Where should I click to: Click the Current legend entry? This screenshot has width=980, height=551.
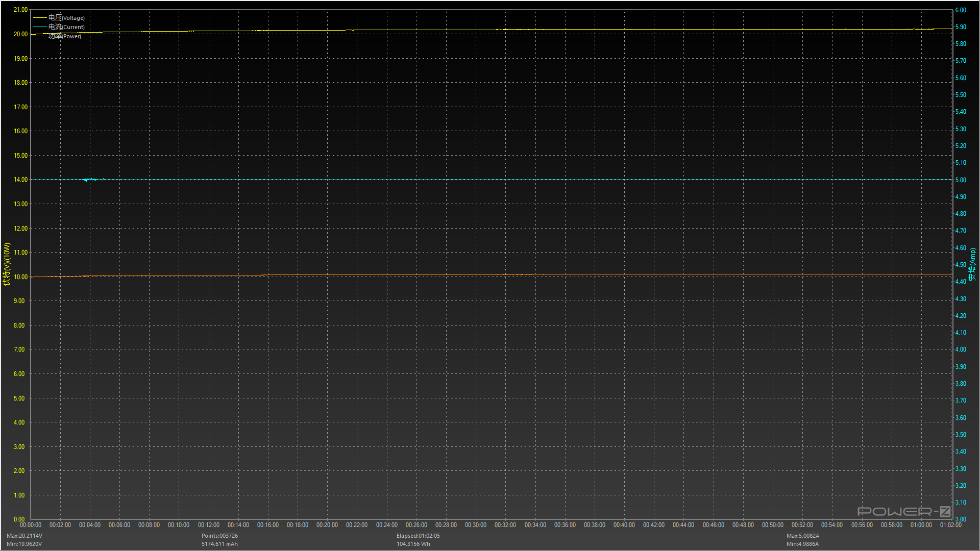pyautogui.click(x=66, y=27)
